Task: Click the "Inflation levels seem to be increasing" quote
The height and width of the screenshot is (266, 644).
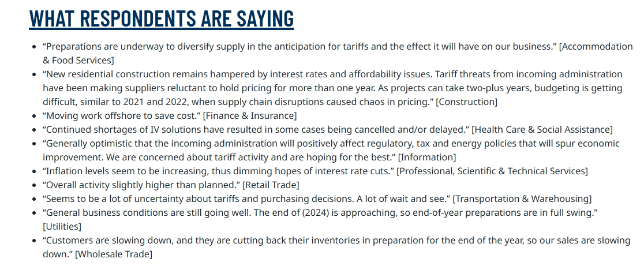Action: (x=218, y=171)
